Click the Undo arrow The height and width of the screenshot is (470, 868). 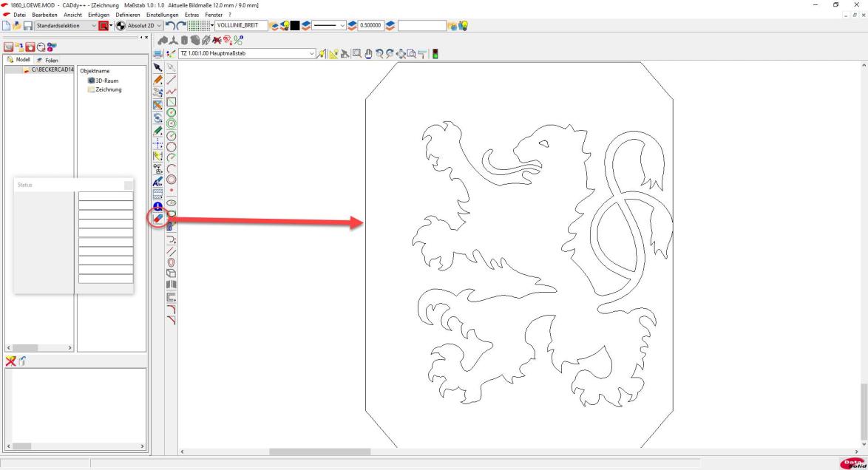(171, 25)
